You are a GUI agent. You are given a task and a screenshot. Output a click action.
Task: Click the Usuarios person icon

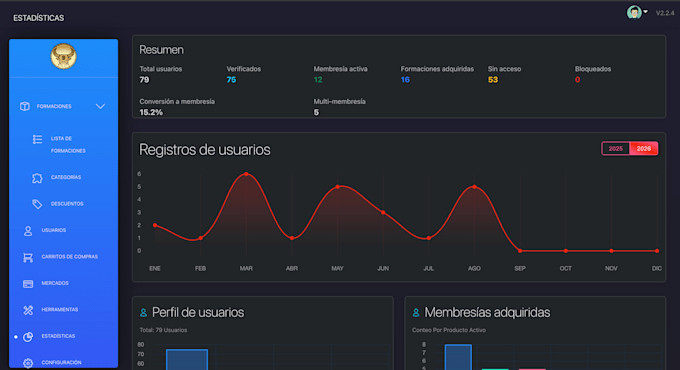(x=28, y=231)
